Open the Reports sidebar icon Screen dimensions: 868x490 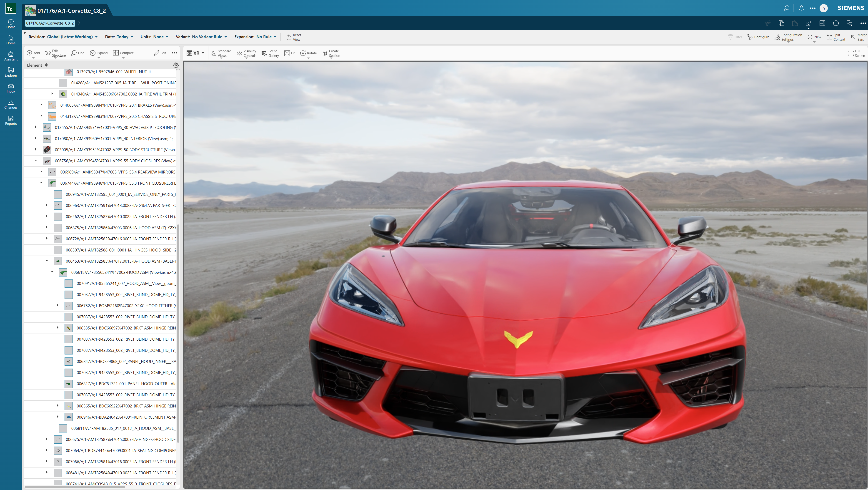click(11, 120)
